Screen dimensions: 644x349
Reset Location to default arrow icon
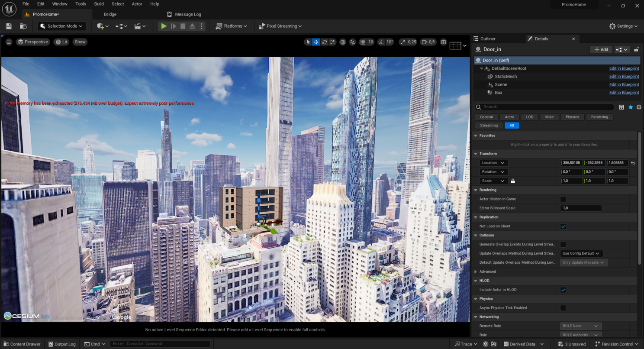[x=633, y=163]
